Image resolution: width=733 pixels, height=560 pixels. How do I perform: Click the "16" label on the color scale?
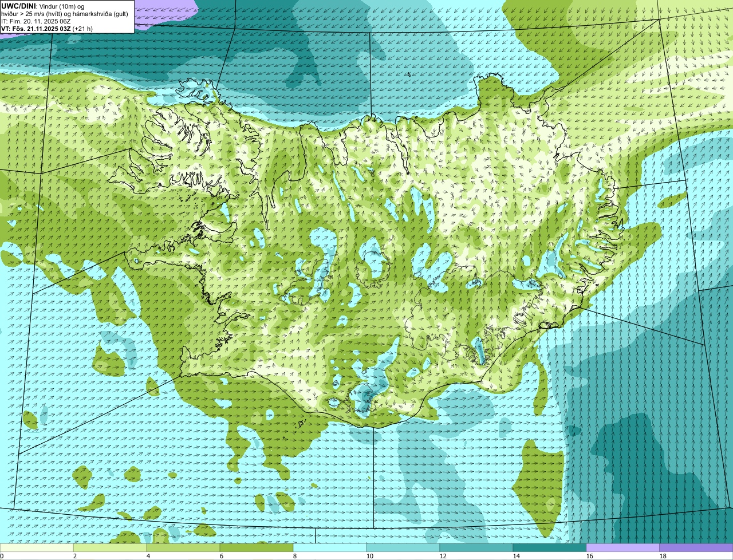click(x=590, y=556)
